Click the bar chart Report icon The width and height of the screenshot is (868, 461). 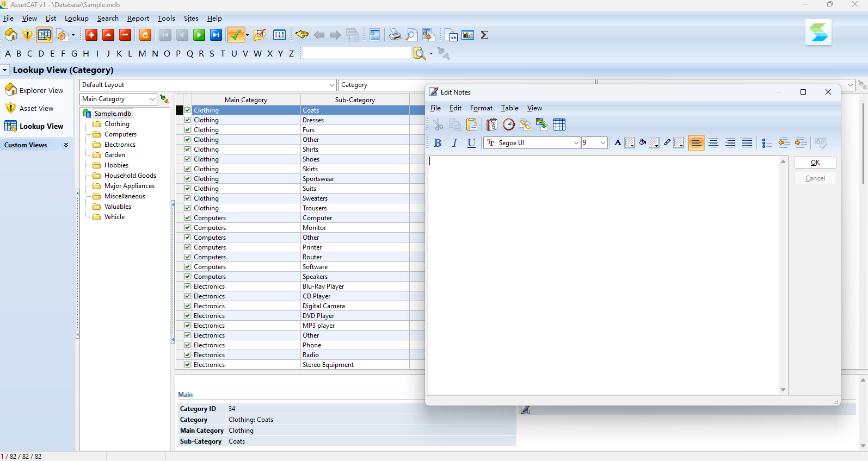[468, 35]
